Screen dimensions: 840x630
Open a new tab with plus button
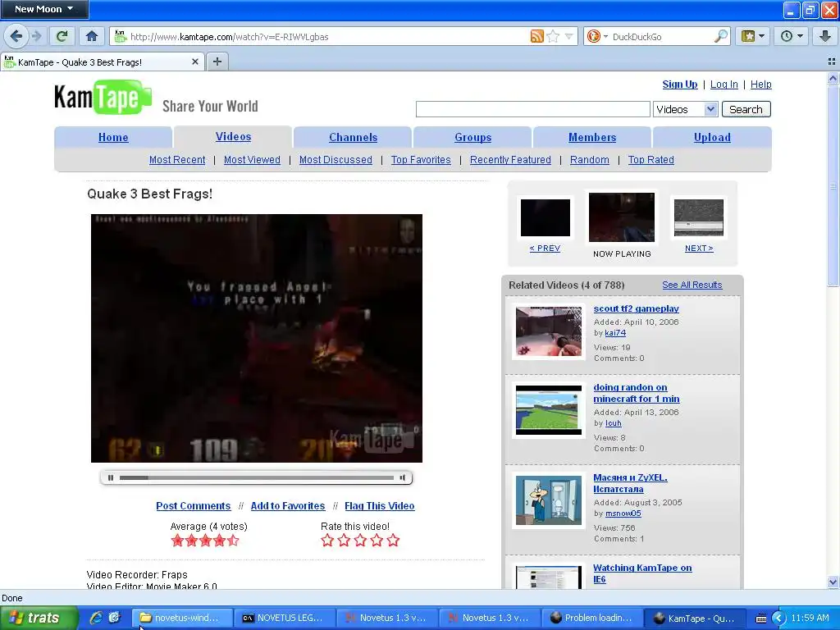coord(217,62)
